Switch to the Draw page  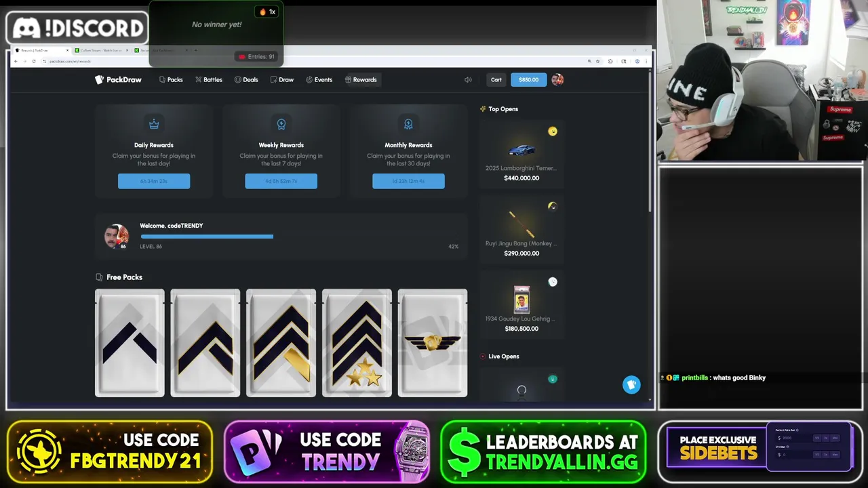tap(281, 79)
